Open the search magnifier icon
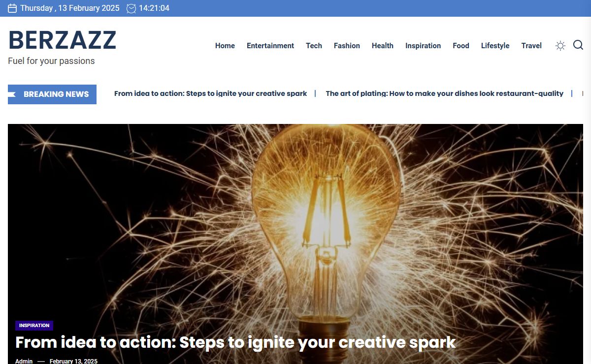Screen dimensions: 591x364 pos(578,45)
